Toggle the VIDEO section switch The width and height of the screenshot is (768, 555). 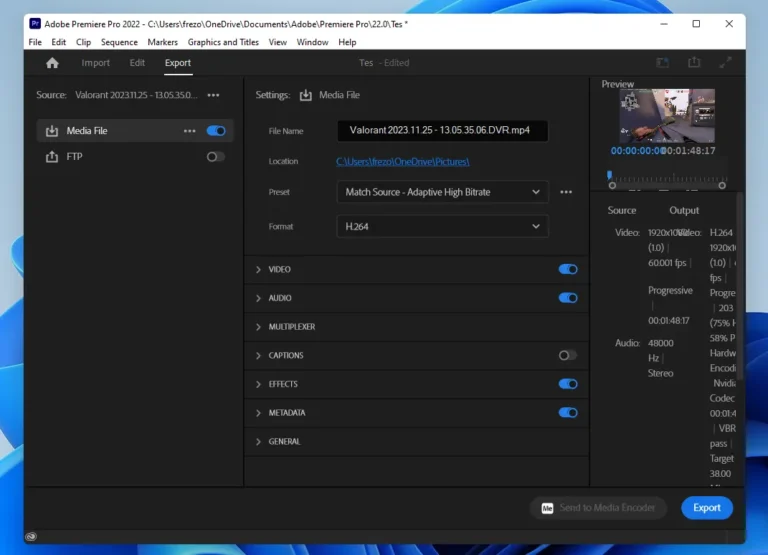(568, 269)
